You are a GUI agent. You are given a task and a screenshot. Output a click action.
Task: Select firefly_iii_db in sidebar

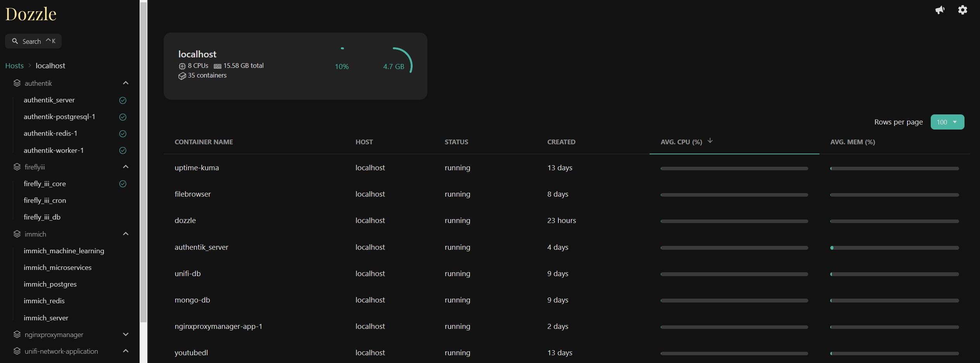pos(42,217)
